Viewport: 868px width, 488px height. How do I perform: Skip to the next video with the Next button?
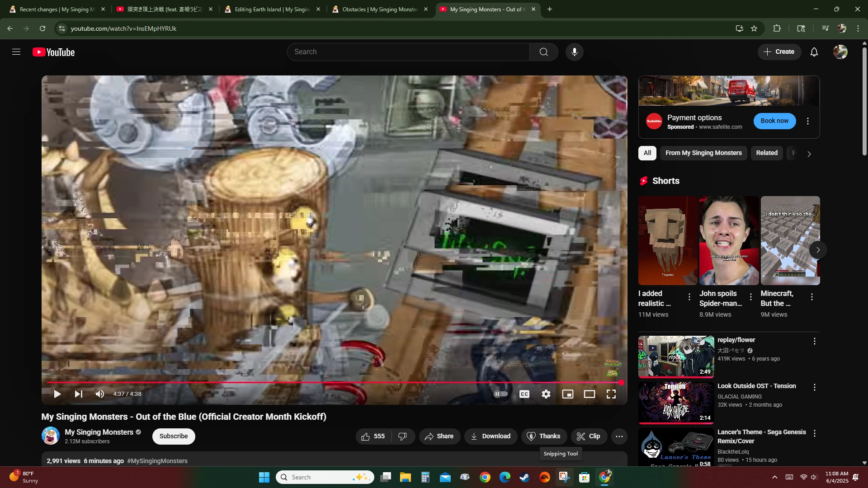pos(78,394)
